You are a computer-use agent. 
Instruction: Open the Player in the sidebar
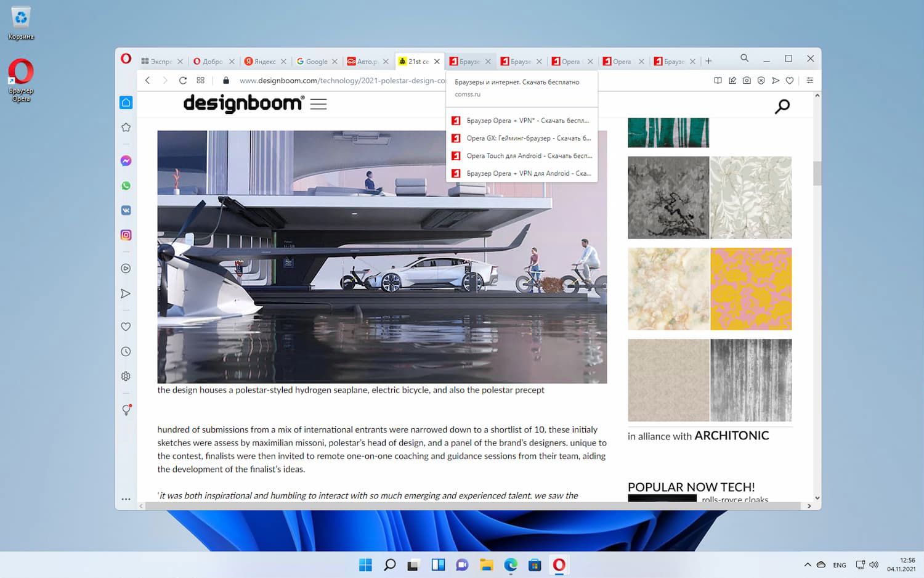coord(126,268)
